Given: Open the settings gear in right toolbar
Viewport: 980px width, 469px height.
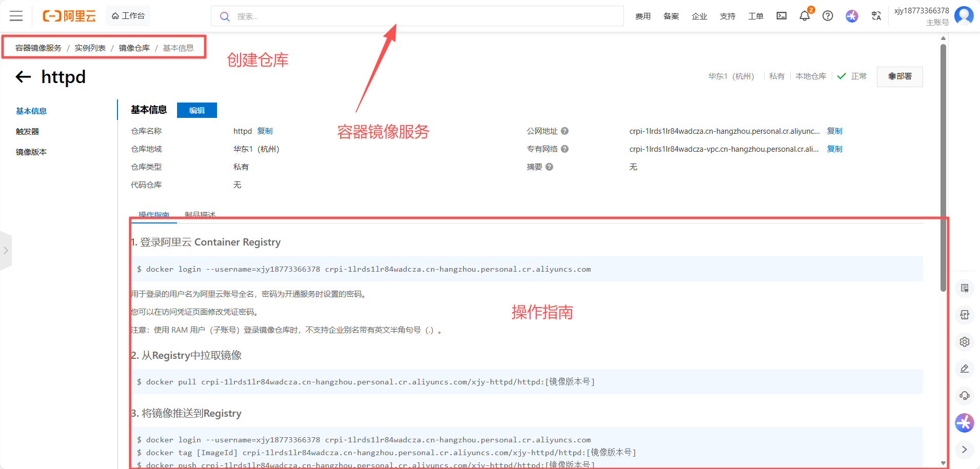Looking at the screenshot, I should pos(965,342).
